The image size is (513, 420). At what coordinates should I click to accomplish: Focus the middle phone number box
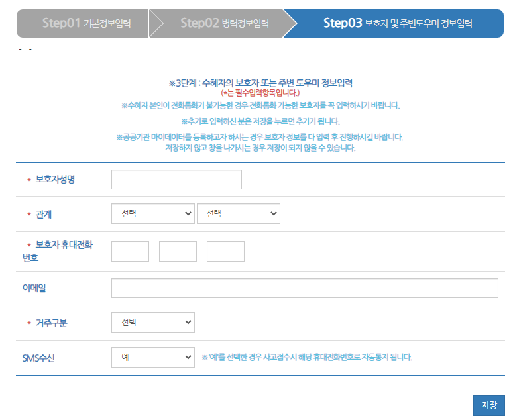pos(178,251)
